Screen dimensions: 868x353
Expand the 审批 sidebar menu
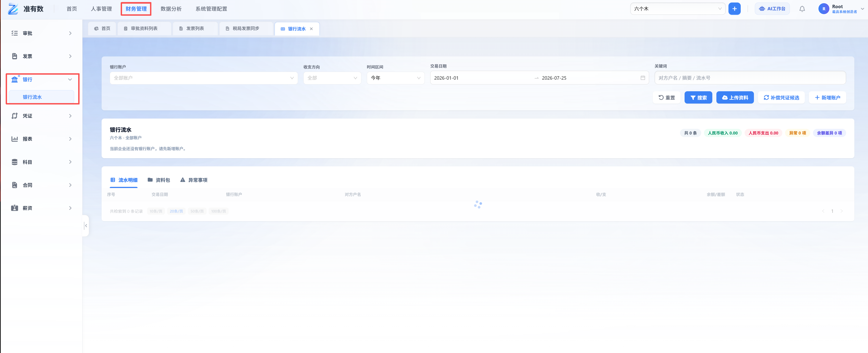click(x=70, y=33)
